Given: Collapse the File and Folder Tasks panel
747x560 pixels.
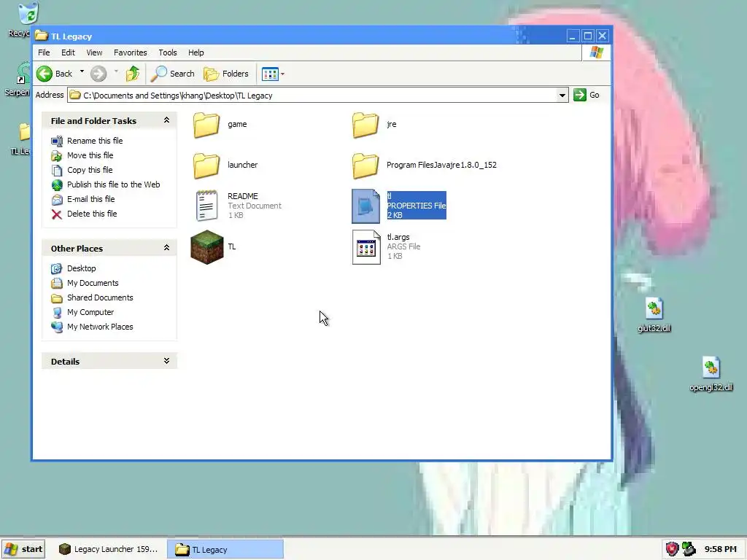Looking at the screenshot, I should tap(166, 120).
